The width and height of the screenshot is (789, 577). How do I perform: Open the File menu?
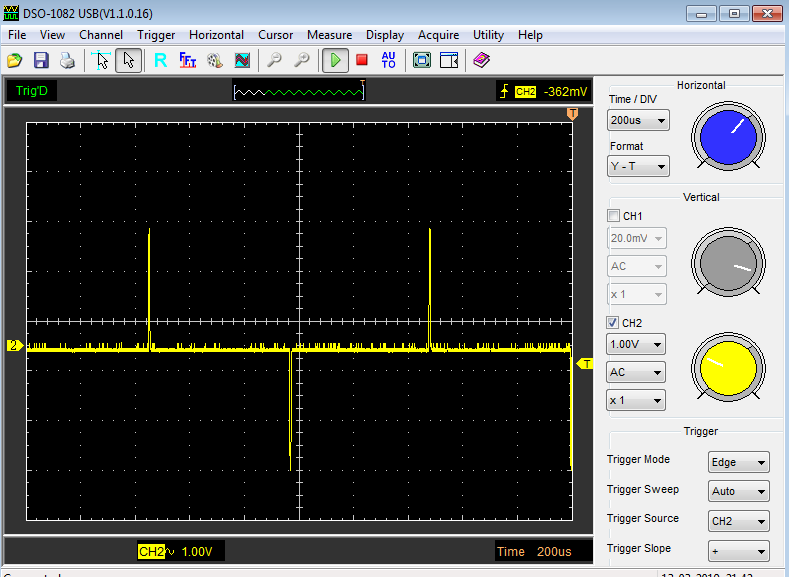point(17,35)
